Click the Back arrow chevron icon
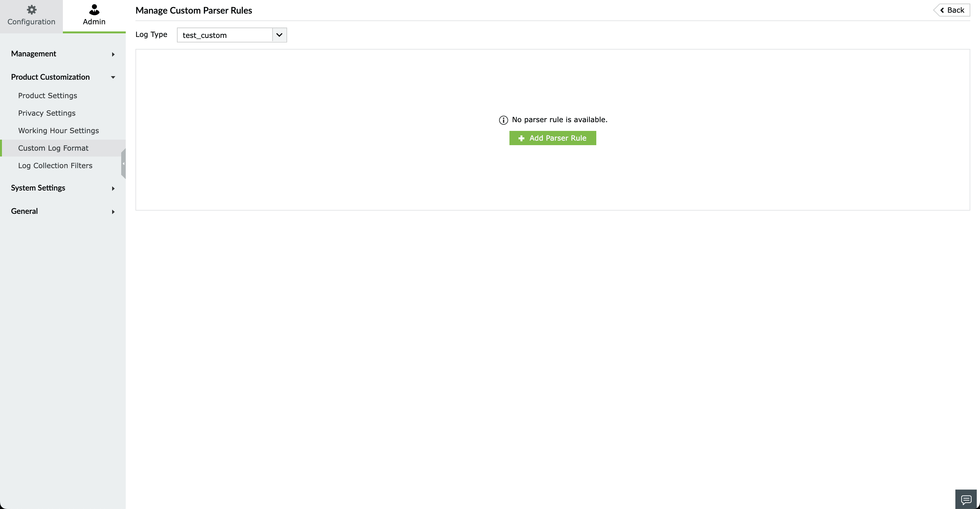Screen dimensions: 980x509 pyautogui.click(x=942, y=10)
